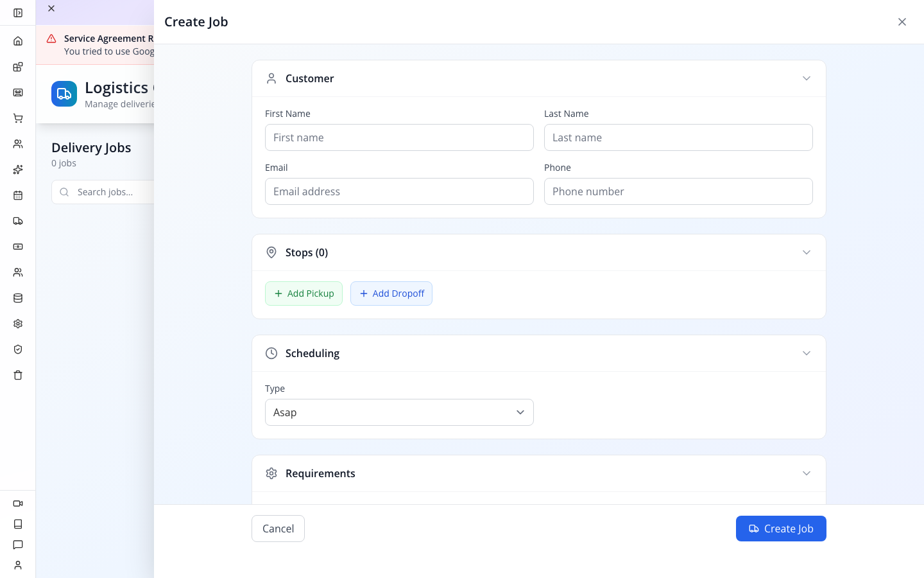The image size is (924, 578).
Task: Collapse the Stops (0) section chevron
Action: pyautogui.click(x=807, y=252)
